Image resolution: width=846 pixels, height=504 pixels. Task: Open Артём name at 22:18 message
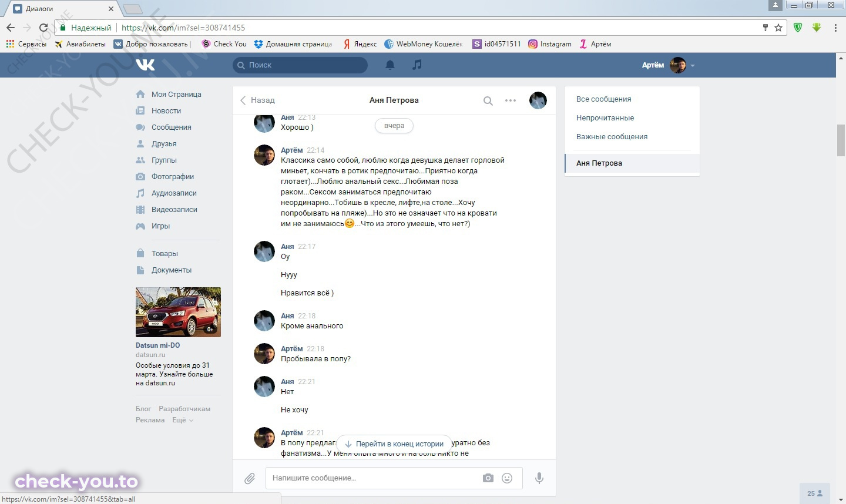pyautogui.click(x=292, y=348)
